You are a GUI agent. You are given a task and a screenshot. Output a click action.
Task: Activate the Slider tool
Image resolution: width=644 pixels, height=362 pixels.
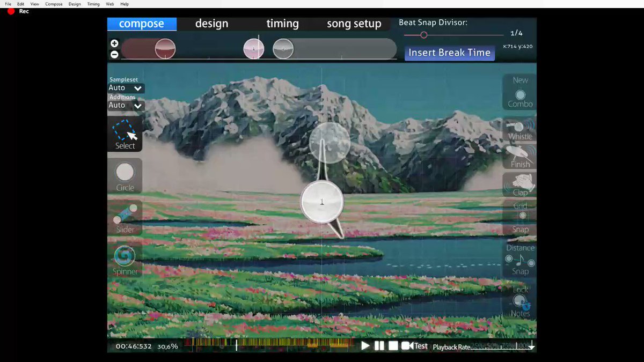point(125,218)
